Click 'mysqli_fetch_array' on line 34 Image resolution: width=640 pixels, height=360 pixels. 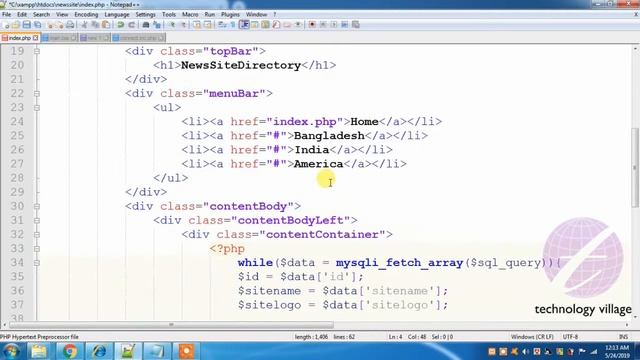coord(400,262)
